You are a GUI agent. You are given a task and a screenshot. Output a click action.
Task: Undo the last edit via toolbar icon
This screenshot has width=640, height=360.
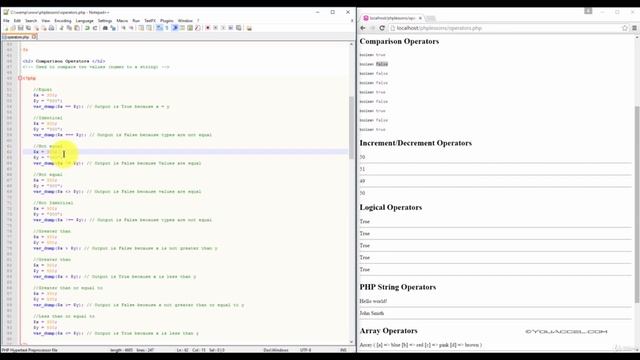click(87, 28)
